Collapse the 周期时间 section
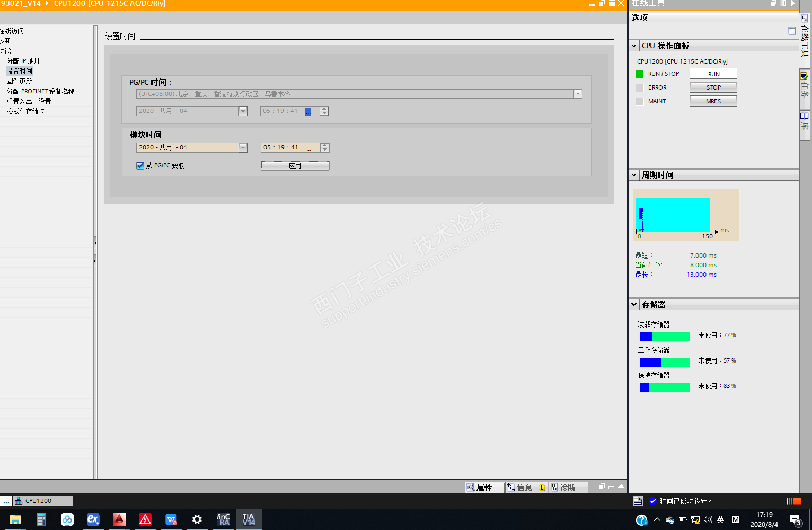Screen dimensions: 812x530 (x=634, y=175)
